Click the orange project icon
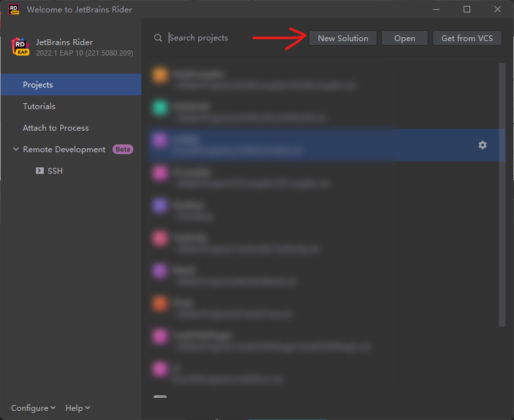This screenshot has width=514, height=420. click(x=160, y=75)
